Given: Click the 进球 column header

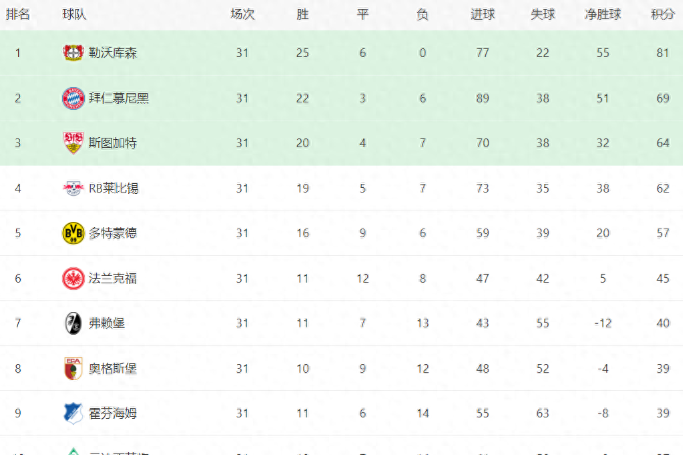Looking at the screenshot, I should (483, 14).
